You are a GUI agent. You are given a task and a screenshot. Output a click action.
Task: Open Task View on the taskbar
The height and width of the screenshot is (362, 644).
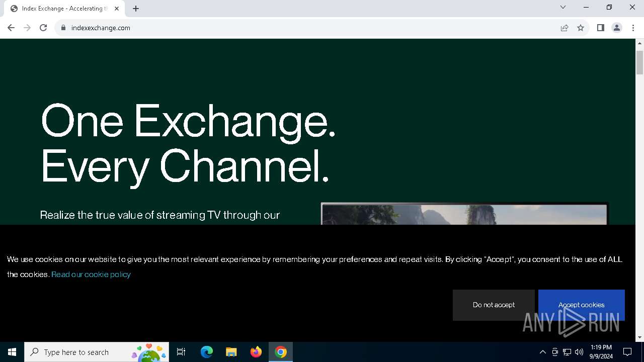click(x=181, y=352)
